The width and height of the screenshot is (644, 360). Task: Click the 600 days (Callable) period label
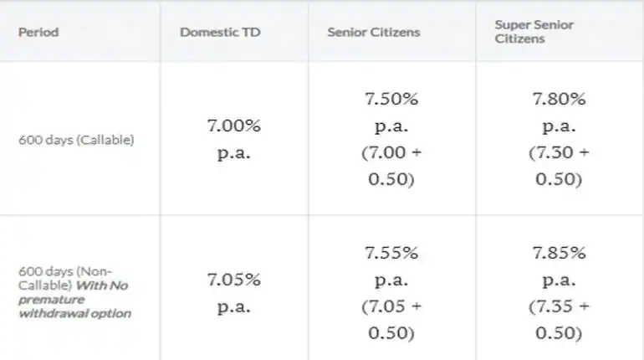pos(75,140)
